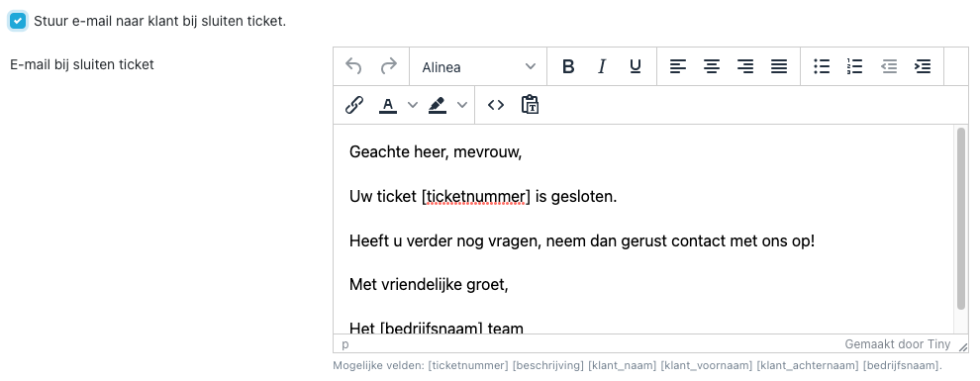Click the p element path in status bar
The height and width of the screenshot is (381, 980).
(345, 344)
